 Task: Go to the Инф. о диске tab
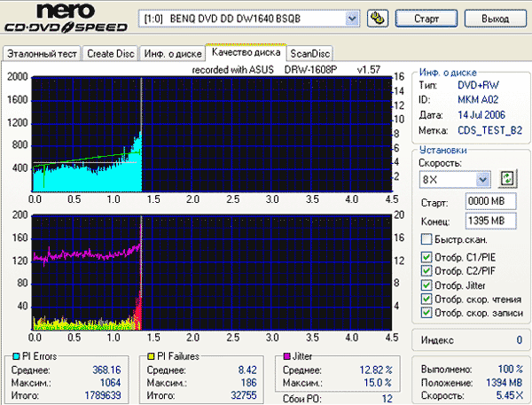pos(173,53)
